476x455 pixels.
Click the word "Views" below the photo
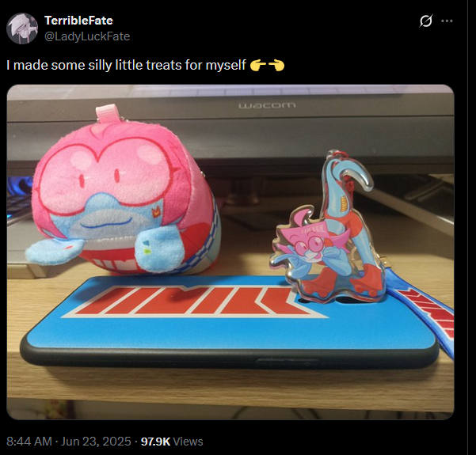point(188,442)
